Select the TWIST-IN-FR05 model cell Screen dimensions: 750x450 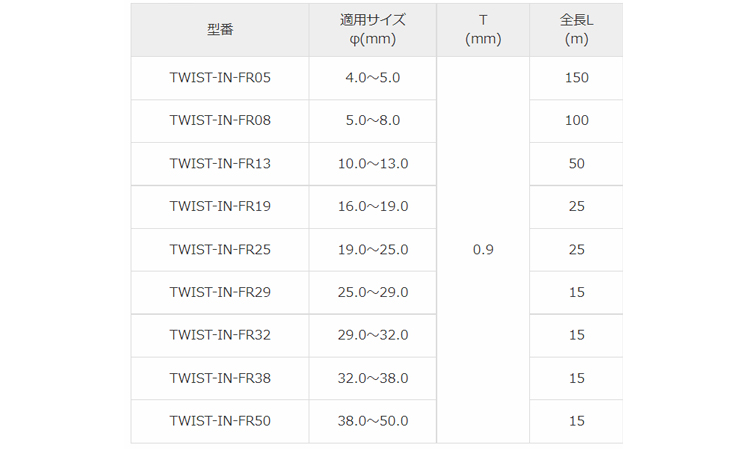tap(220, 78)
